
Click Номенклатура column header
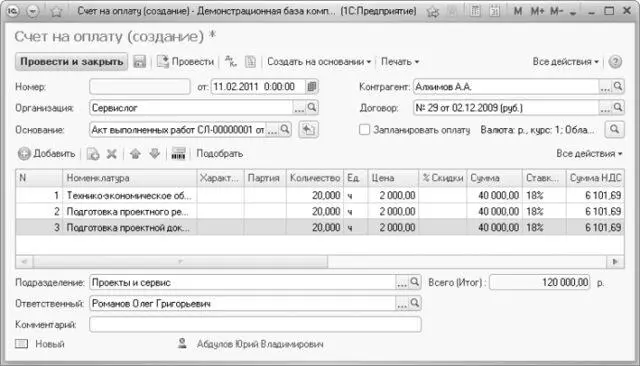[129, 178]
